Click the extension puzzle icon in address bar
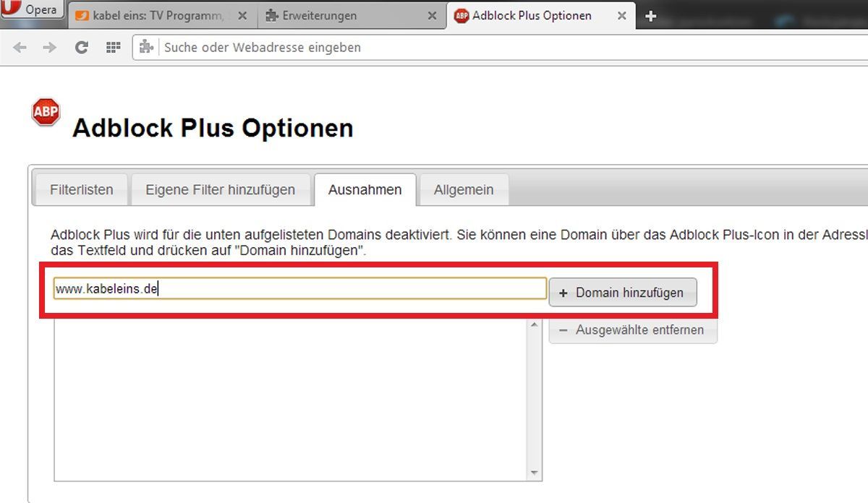868x503 pixels. click(x=147, y=47)
